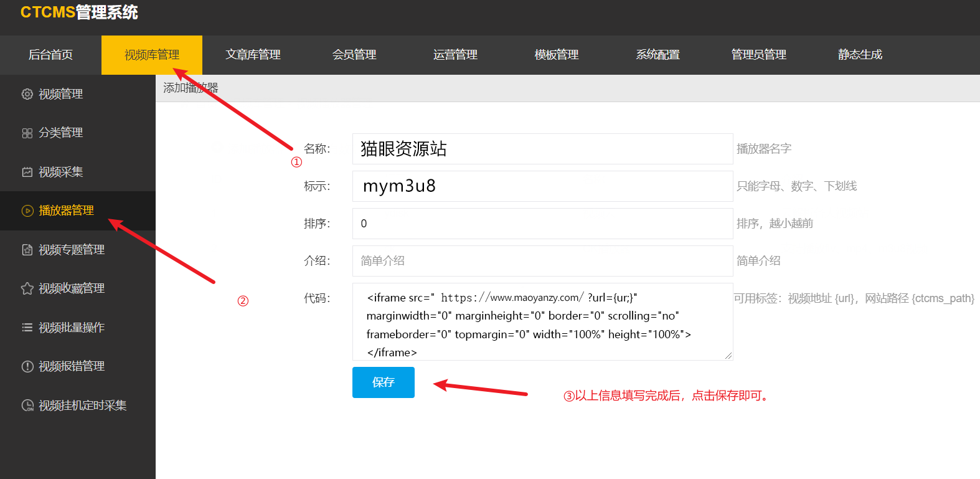Viewport: 980px width, 479px height.
Task: Click the CTCMS管理系统 logo title
Action: [x=79, y=12]
